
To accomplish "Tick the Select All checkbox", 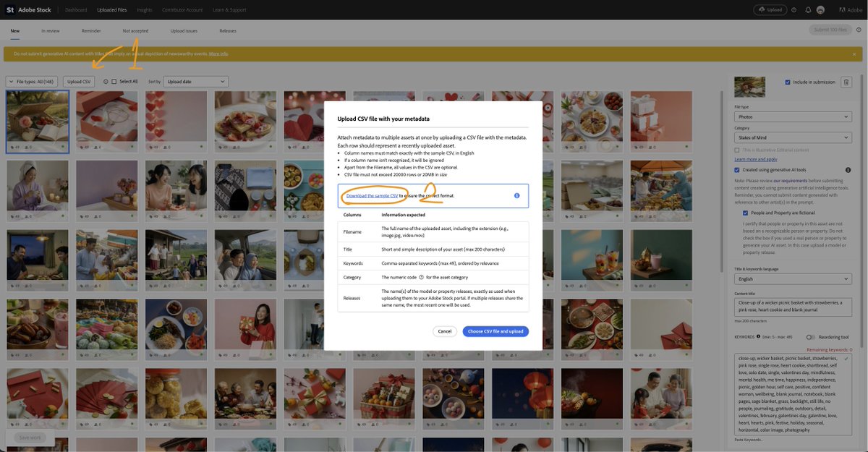I will click(114, 82).
